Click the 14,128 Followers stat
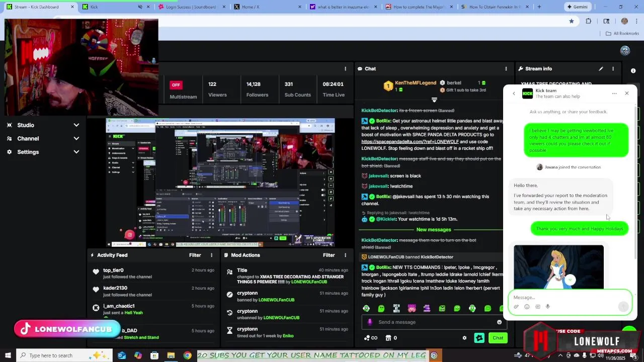 pyautogui.click(x=257, y=89)
